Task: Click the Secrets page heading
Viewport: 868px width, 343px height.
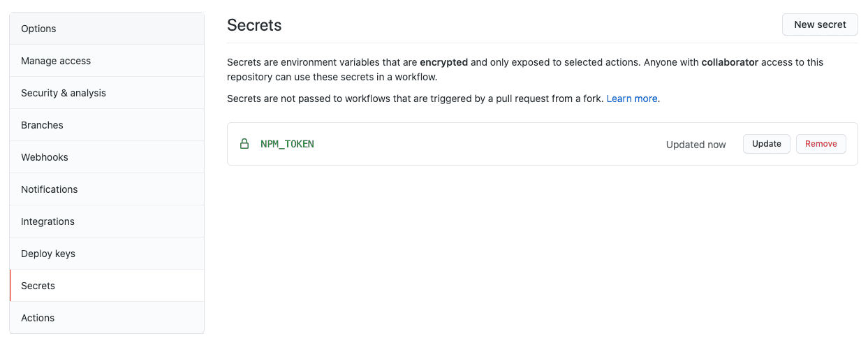Action: (x=254, y=25)
